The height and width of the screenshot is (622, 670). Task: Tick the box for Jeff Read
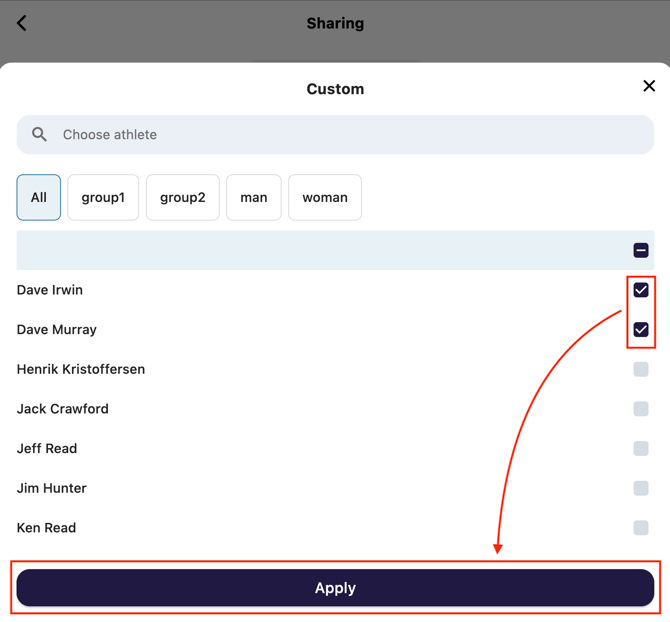(641, 448)
